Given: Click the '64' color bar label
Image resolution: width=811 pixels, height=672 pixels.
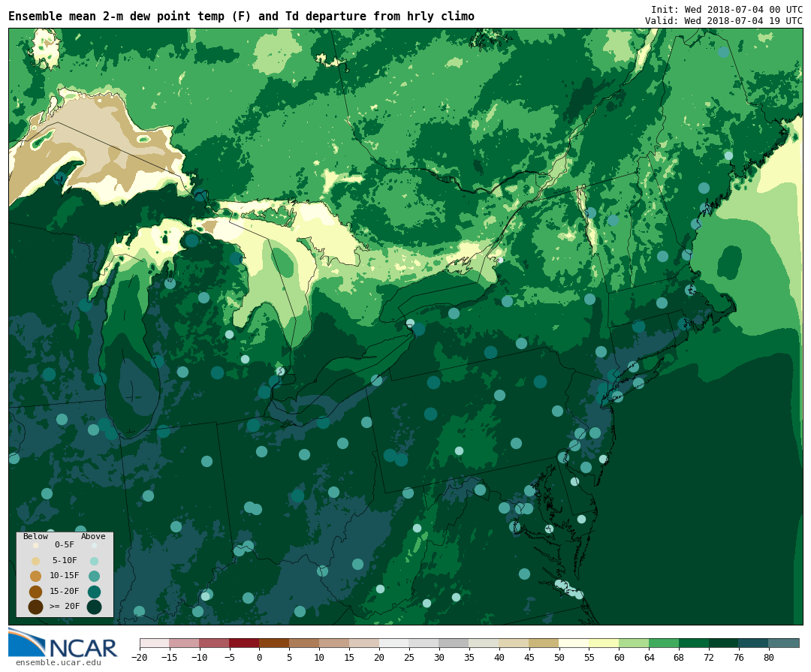Looking at the screenshot, I should [649, 658].
